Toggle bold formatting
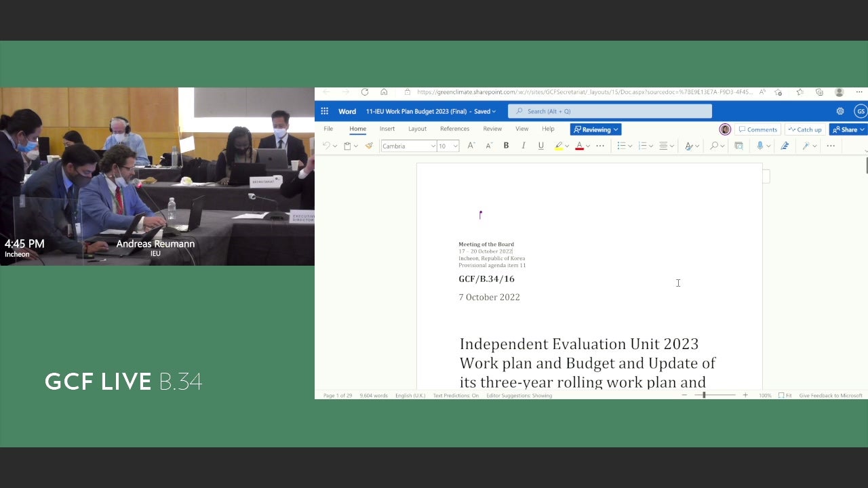This screenshot has width=868, height=488. 506,146
